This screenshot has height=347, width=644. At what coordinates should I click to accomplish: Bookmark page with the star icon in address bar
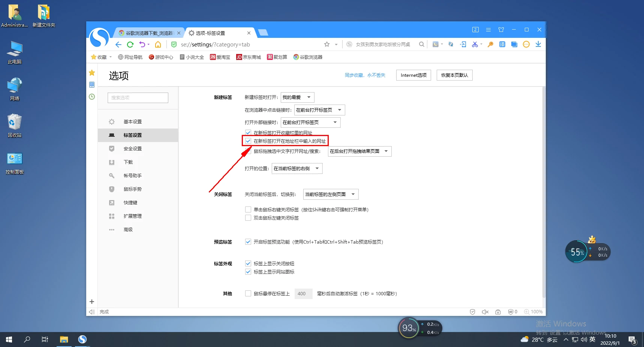(327, 44)
